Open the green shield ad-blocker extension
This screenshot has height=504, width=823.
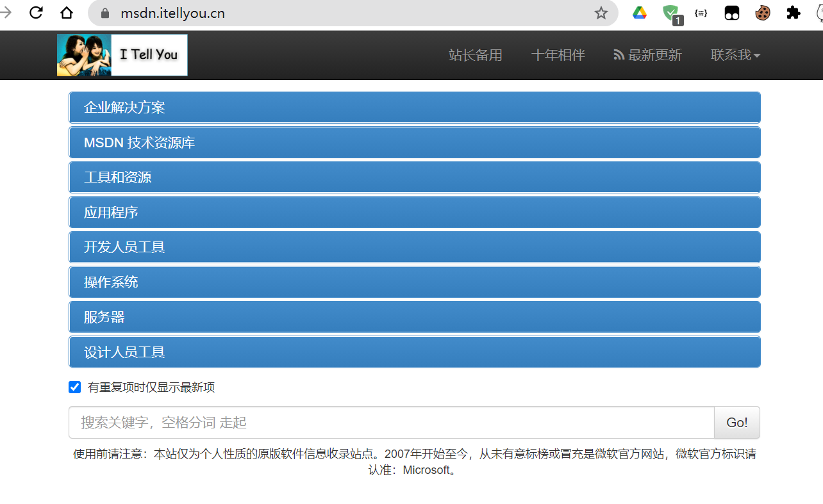point(671,13)
